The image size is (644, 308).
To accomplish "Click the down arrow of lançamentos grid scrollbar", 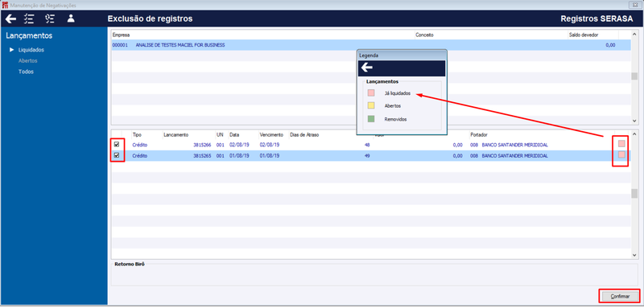I will click(x=634, y=255).
